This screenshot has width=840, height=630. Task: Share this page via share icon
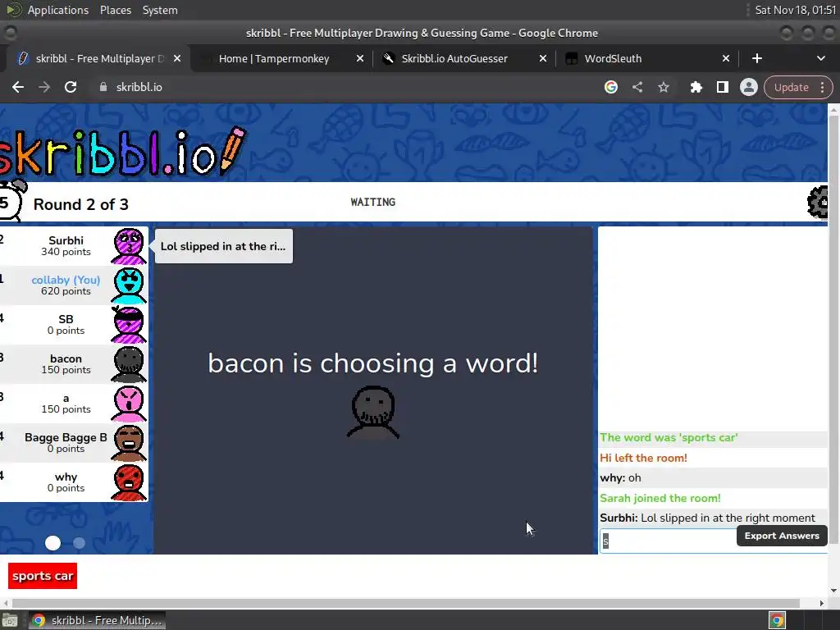[637, 87]
